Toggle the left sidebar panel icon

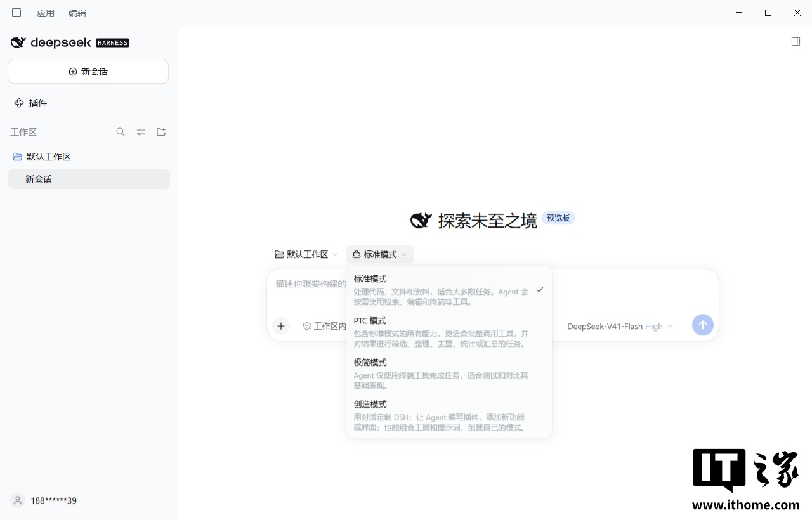coord(16,13)
